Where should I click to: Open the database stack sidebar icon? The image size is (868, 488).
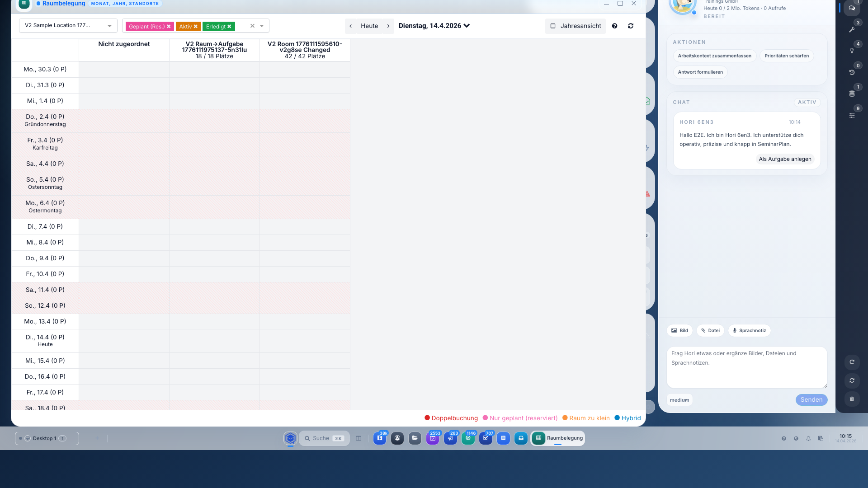tap(852, 94)
